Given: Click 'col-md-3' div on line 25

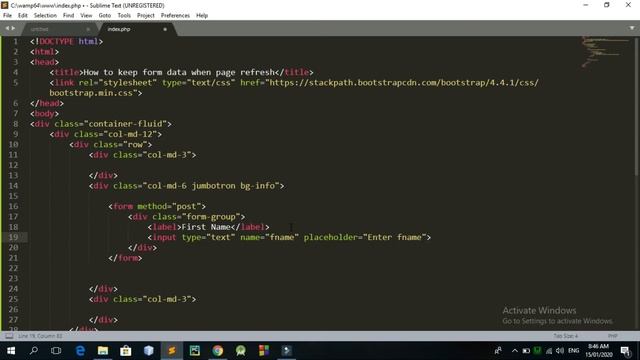Looking at the screenshot, I should [142, 299].
